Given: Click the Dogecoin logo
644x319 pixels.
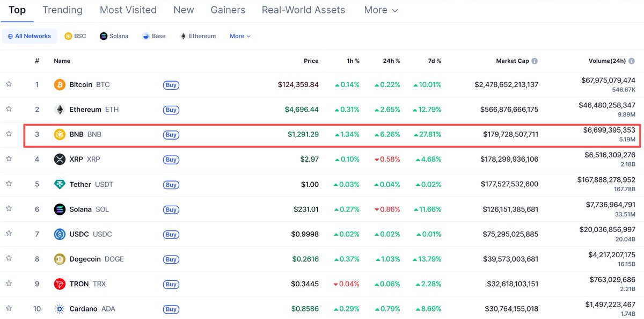Looking at the screenshot, I should (x=60, y=259).
